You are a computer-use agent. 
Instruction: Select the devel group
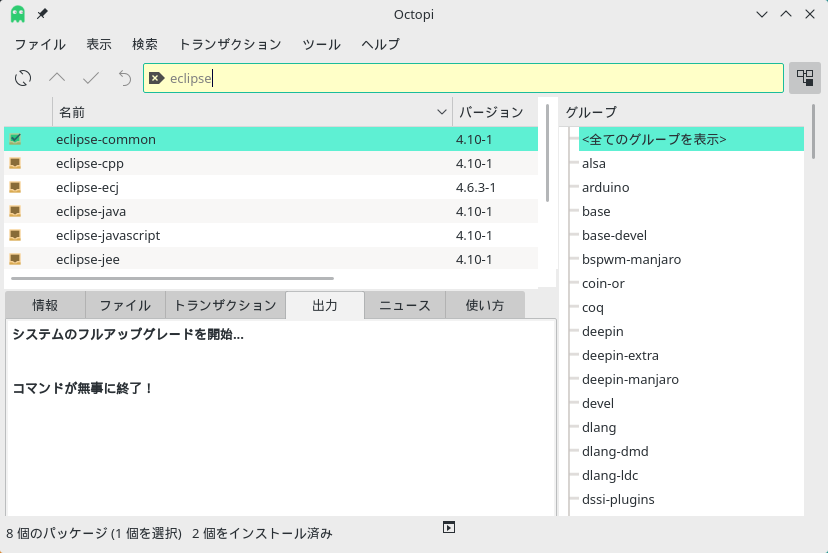[598, 404]
